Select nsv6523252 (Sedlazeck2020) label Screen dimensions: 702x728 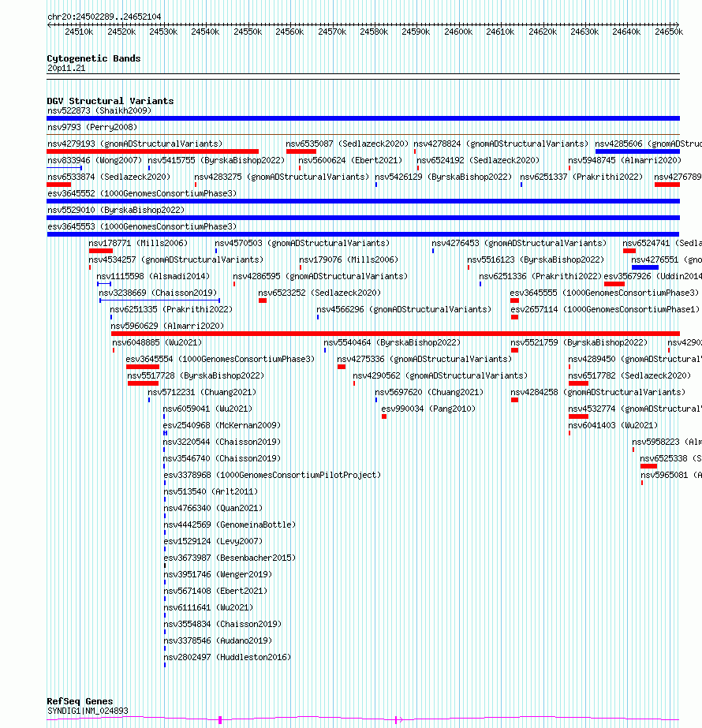pyautogui.click(x=319, y=293)
